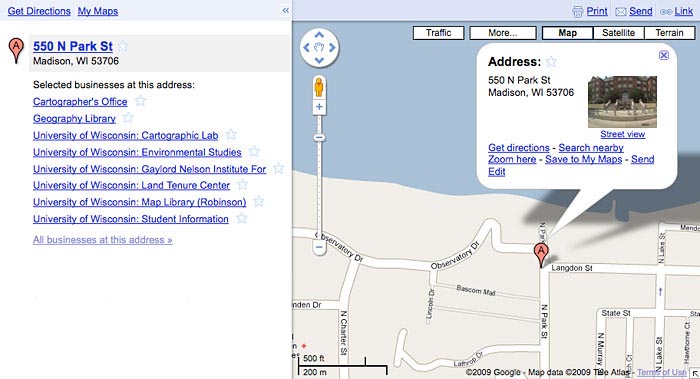The height and width of the screenshot is (379, 700).
Task: Click the Print link
Action: click(x=597, y=11)
